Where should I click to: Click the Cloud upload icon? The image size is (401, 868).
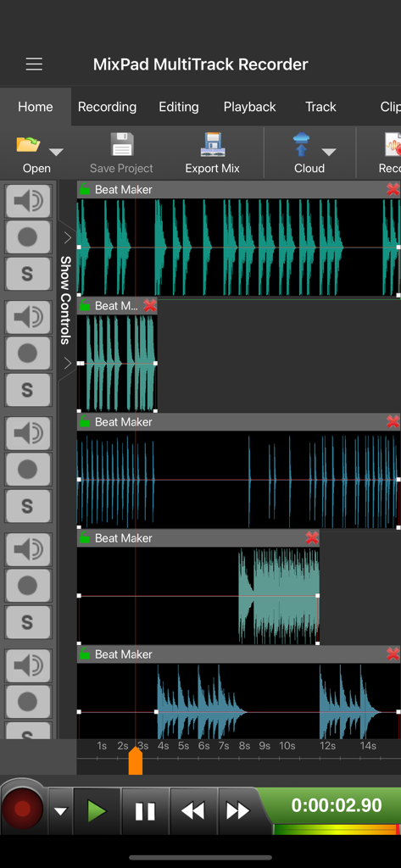click(301, 145)
